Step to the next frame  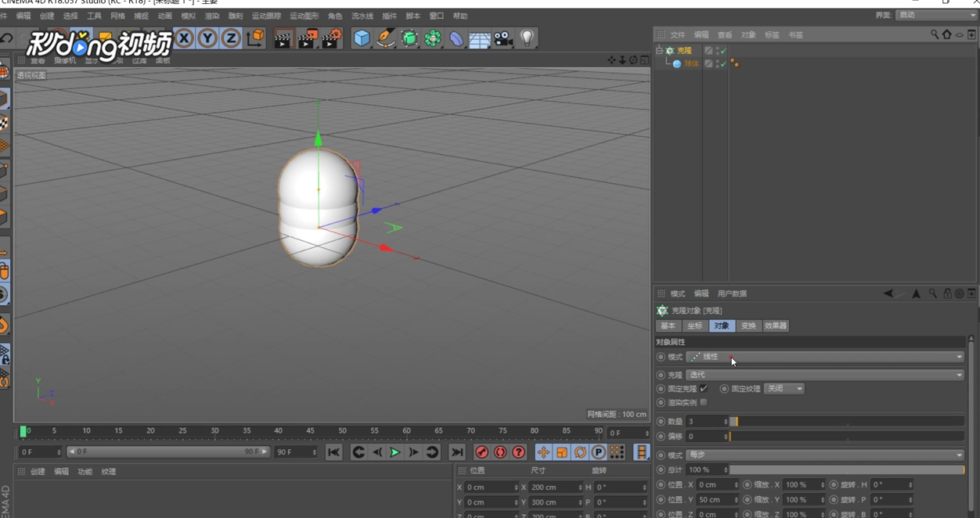[413, 452]
